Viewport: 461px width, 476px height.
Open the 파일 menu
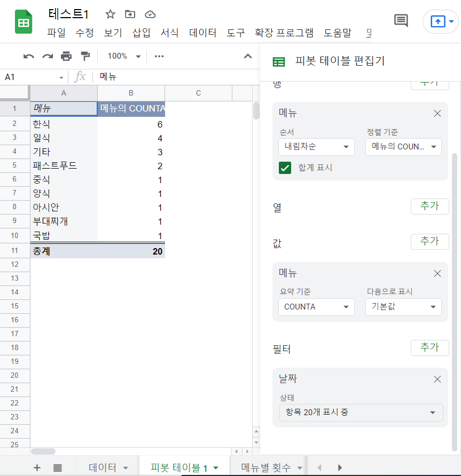56,33
